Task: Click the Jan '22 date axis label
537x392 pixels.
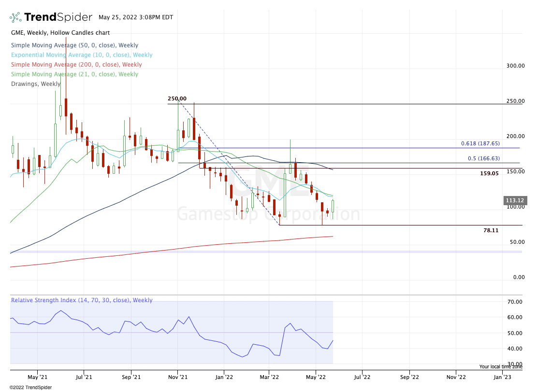Action: tap(224, 377)
